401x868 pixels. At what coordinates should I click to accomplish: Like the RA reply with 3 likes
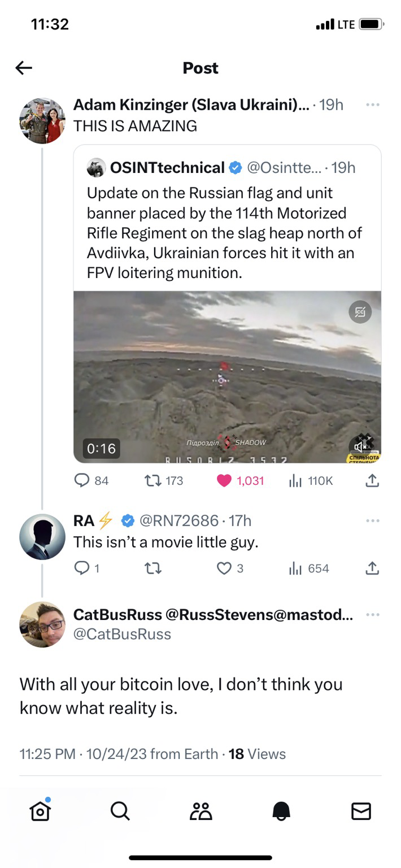click(x=230, y=568)
